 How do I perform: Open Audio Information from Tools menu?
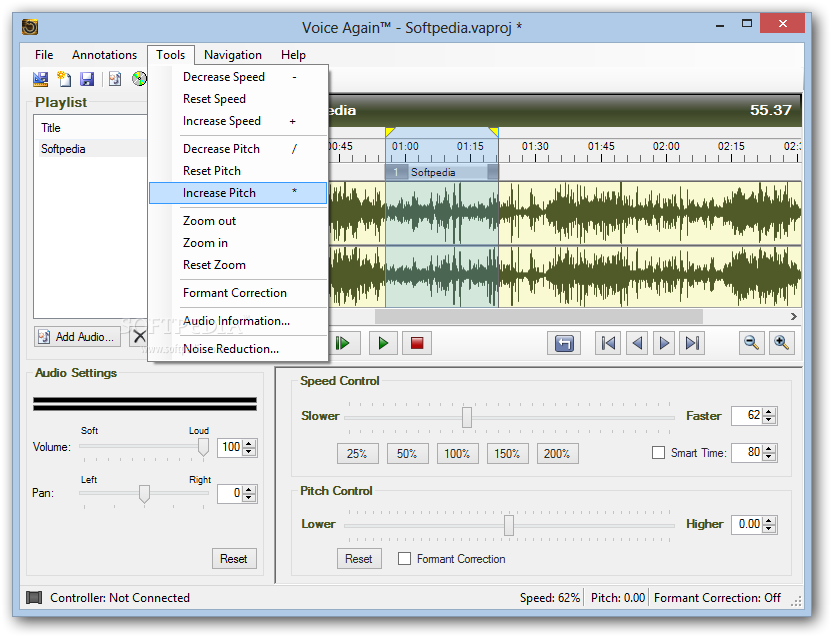[238, 321]
